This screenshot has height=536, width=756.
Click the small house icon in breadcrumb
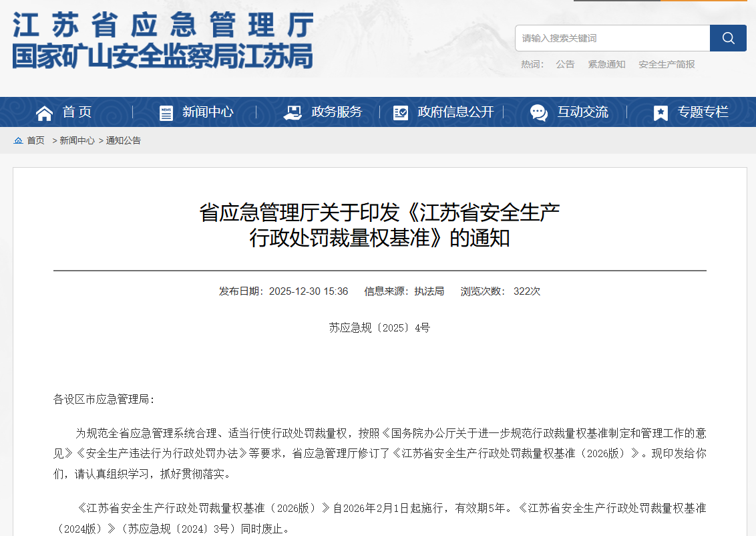pos(18,141)
